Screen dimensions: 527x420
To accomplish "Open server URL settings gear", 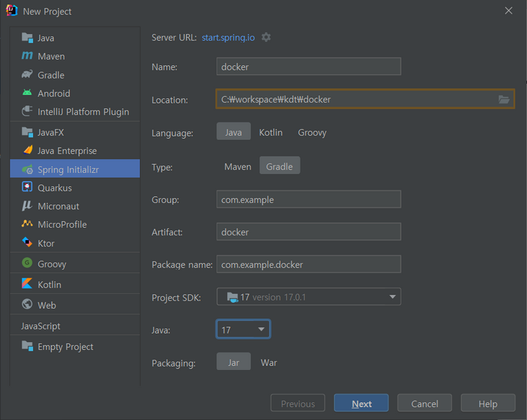I will 266,37.
